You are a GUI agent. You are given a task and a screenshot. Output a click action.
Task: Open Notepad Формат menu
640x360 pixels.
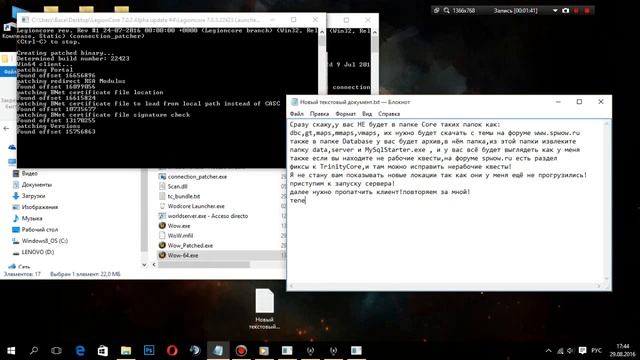pyautogui.click(x=345, y=114)
